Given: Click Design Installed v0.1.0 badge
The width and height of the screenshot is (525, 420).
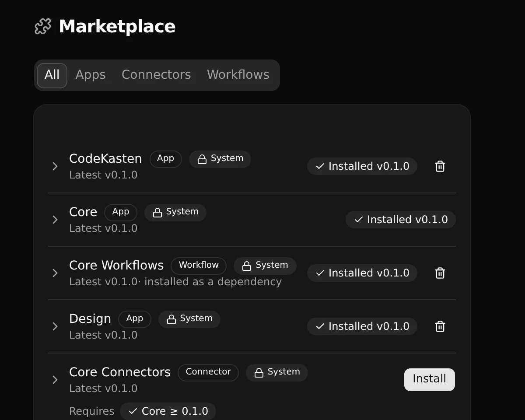Looking at the screenshot, I should coord(362,326).
